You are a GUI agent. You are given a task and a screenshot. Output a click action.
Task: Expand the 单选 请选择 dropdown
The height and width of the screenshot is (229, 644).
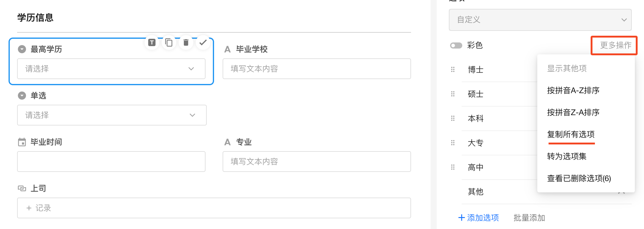click(x=112, y=115)
